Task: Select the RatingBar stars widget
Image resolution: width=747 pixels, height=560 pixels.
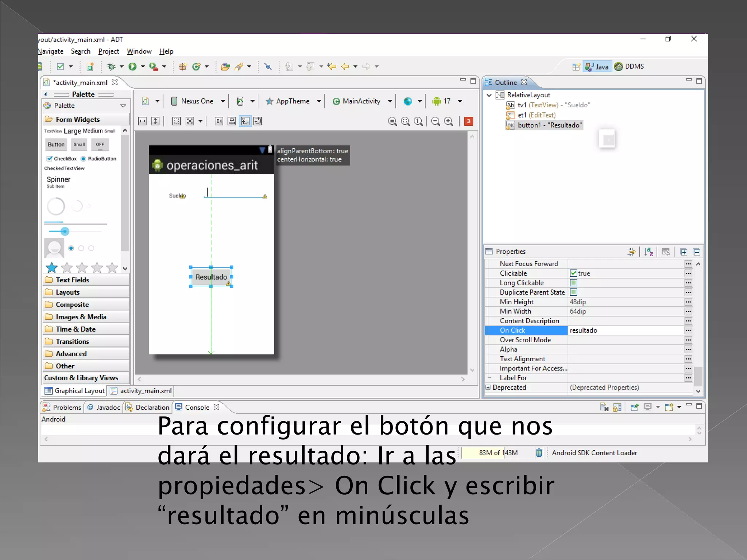Action: pyautogui.click(x=82, y=268)
